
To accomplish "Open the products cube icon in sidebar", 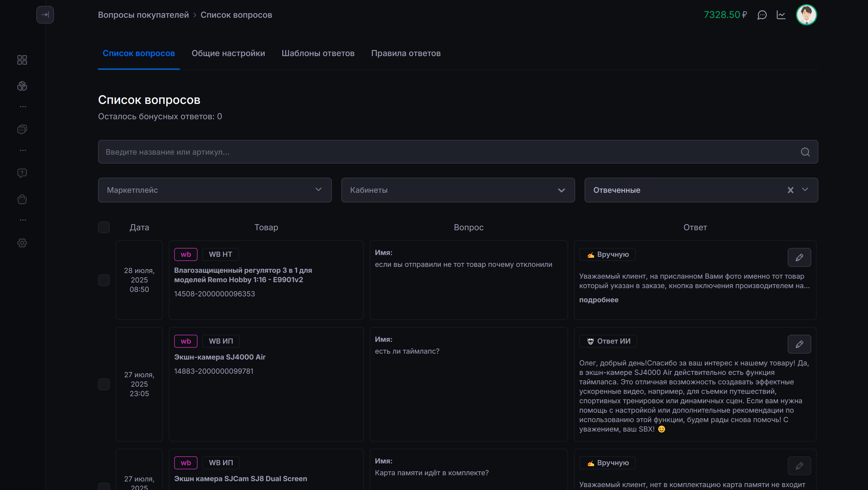I will pyautogui.click(x=22, y=86).
